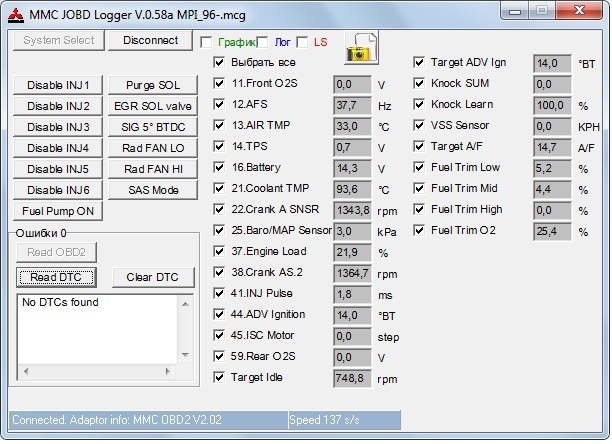Screen dimensions: 612x444
Task: Click the camera screenshot icon
Action: (x=359, y=45)
